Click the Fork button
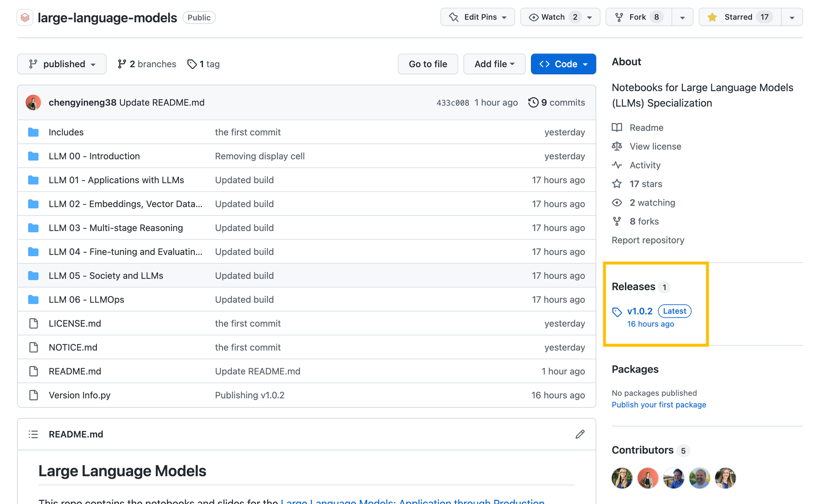The width and height of the screenshot is (822, 504). coord(639,17)
